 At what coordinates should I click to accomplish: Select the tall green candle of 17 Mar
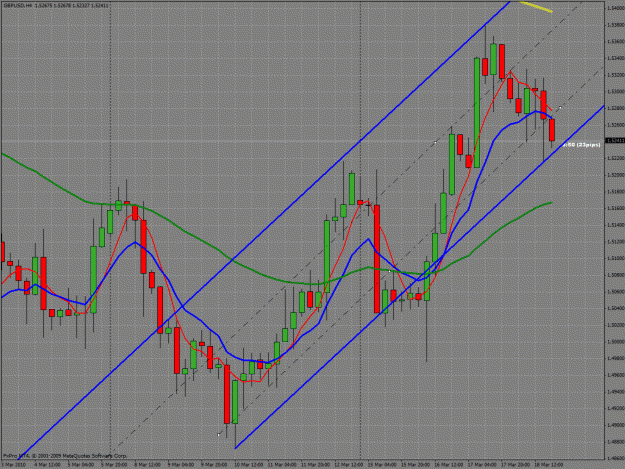[x=477, y=113]
